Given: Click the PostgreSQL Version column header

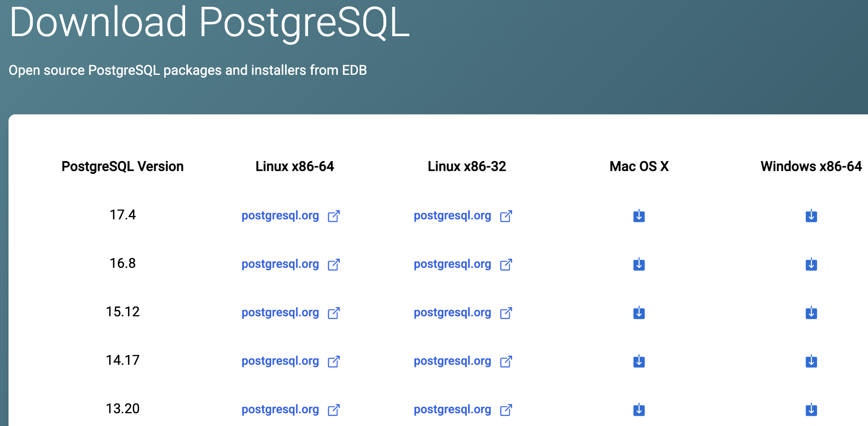Looking at the screenshot, I should [x=123, y=166].
